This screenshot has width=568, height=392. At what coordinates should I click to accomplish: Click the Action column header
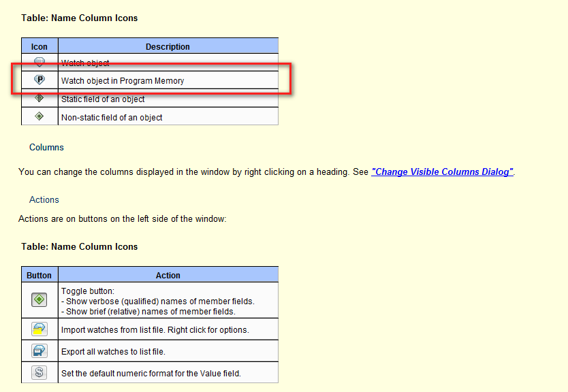click(x=168, y=276)
